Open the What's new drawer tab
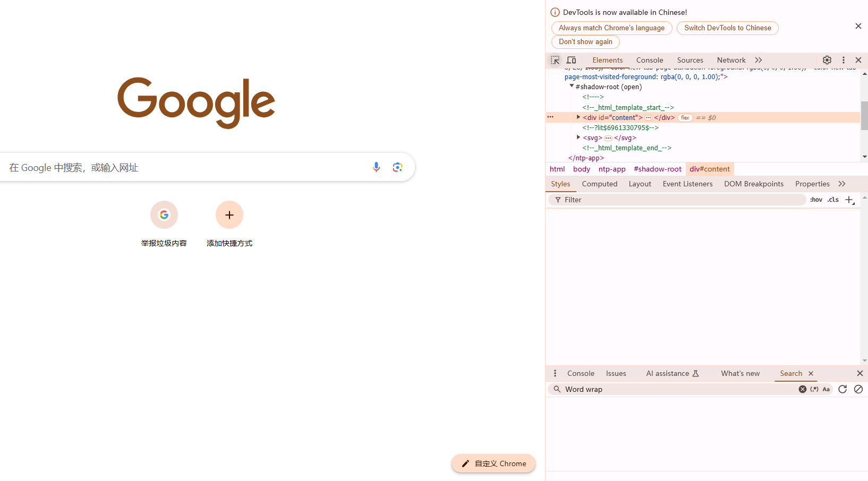The height and width of the screenshot is (481, 868). click(x=741, y=373)
